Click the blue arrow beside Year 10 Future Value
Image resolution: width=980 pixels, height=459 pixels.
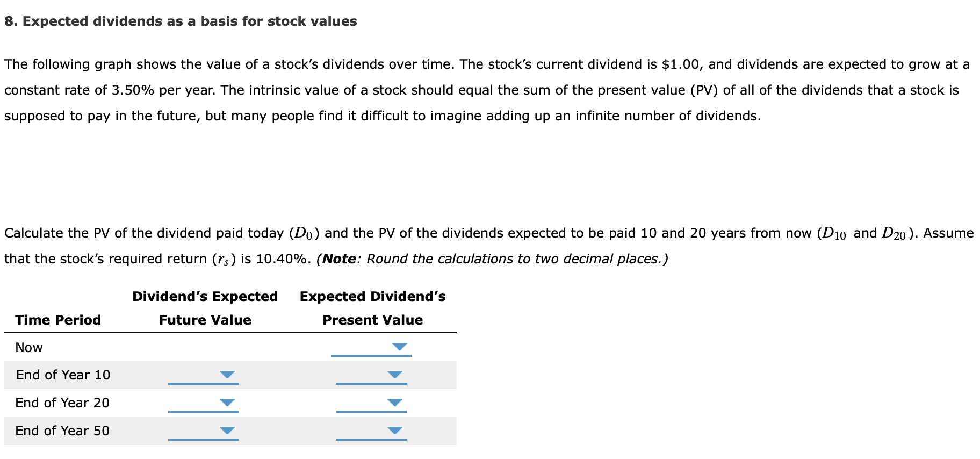228,375
